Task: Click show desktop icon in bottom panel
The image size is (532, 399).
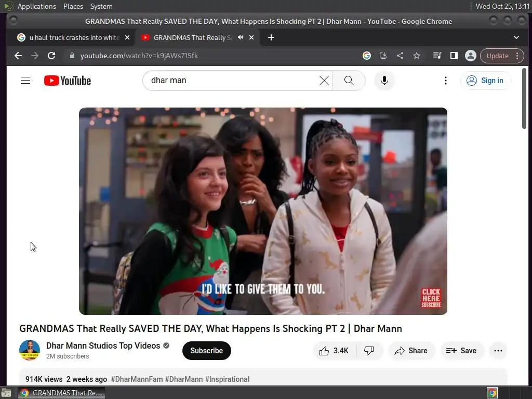Action: pyautogui.click(x=6, y=393)
